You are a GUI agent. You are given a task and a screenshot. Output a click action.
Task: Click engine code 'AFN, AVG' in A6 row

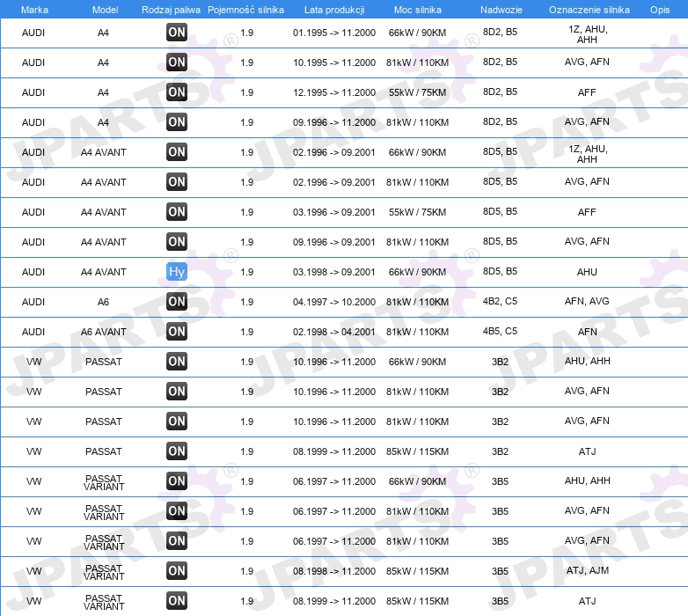click(x=587, y=301)
